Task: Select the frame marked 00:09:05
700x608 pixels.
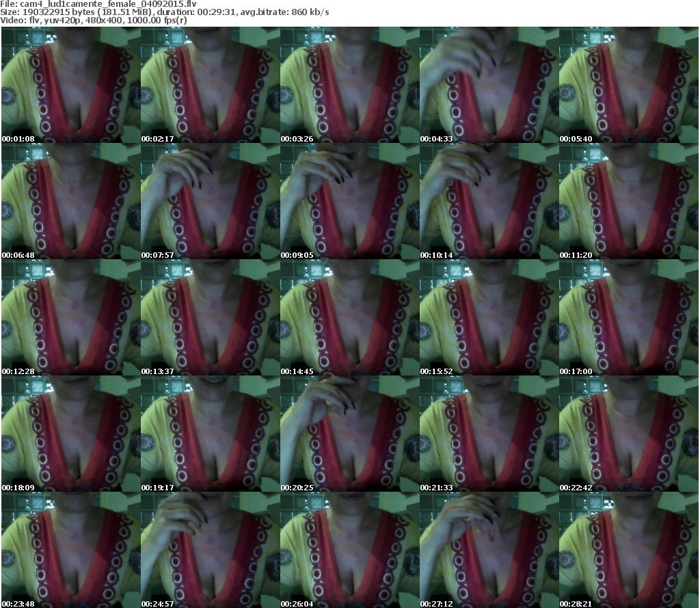Action: pos(349,201)
